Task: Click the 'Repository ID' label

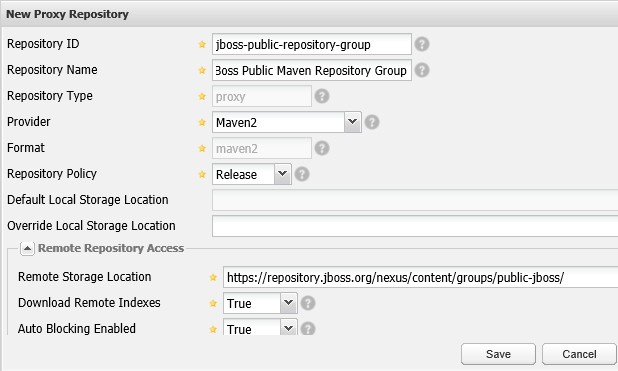Action: [x=43, y=43]
